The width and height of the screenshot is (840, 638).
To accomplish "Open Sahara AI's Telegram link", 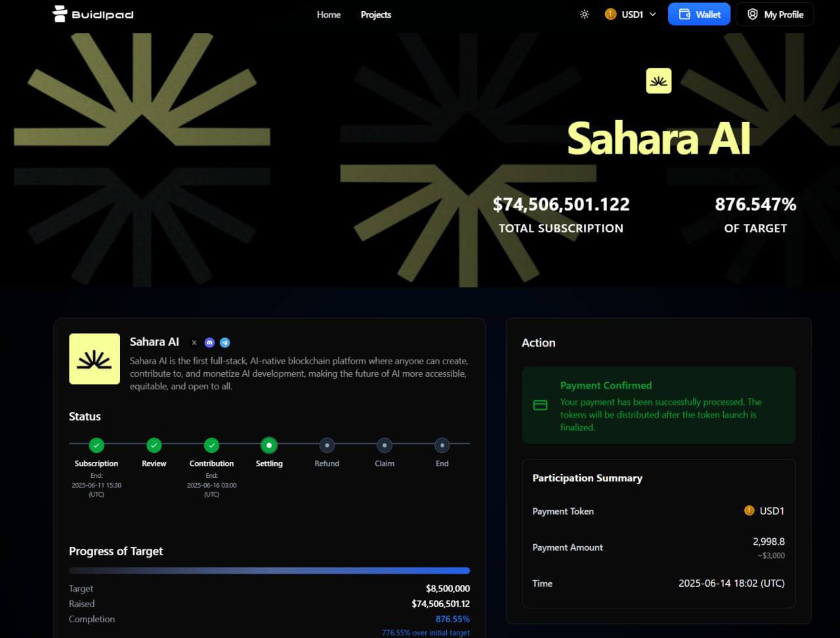I will coord(225,343).
